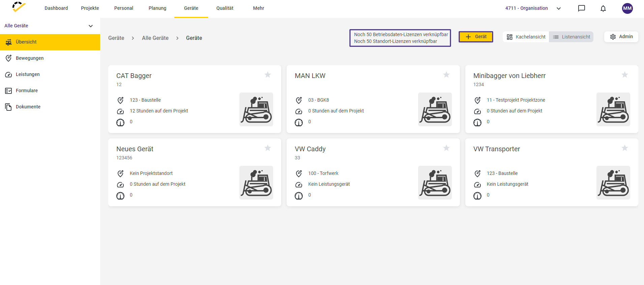Viewport: 644px width, 285px height.
Task: Open the 4711 - Organisation dropdown
Action: pyautogui.click(x=533, y=8)
